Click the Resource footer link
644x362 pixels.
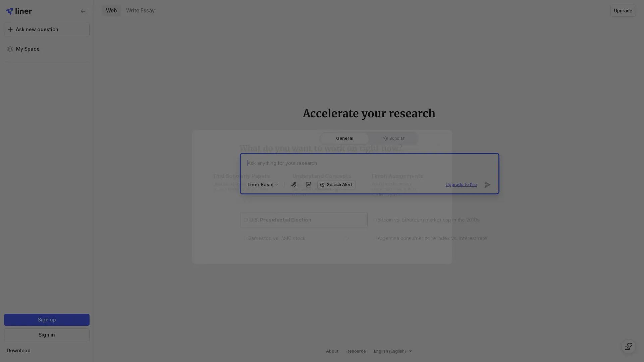click(x=356, y=351)
